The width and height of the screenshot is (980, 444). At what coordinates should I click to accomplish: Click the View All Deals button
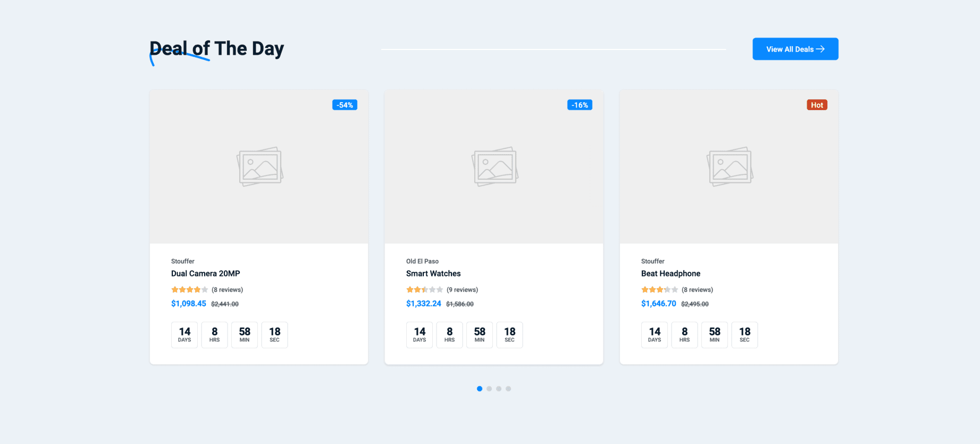pos(795,49)
